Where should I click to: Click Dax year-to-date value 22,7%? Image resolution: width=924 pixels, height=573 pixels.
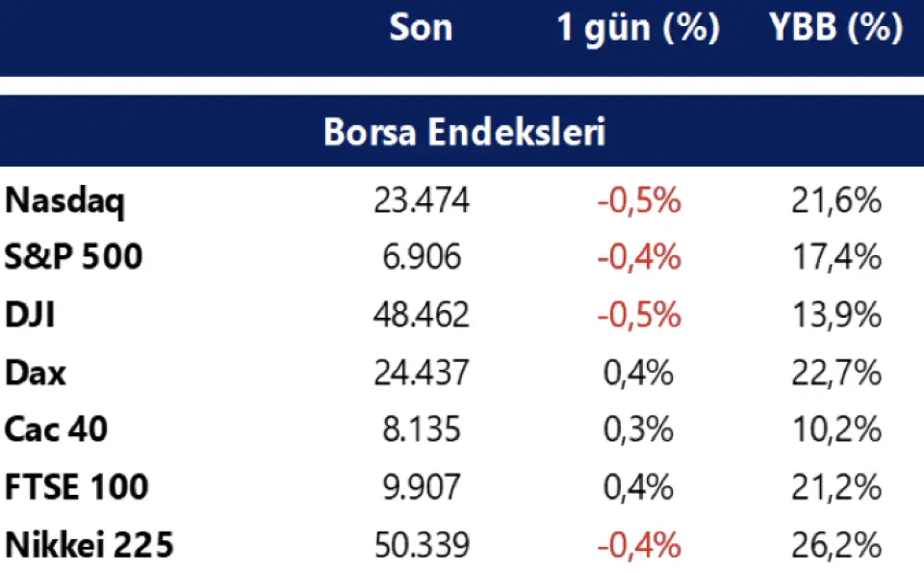tap(835, 372)
